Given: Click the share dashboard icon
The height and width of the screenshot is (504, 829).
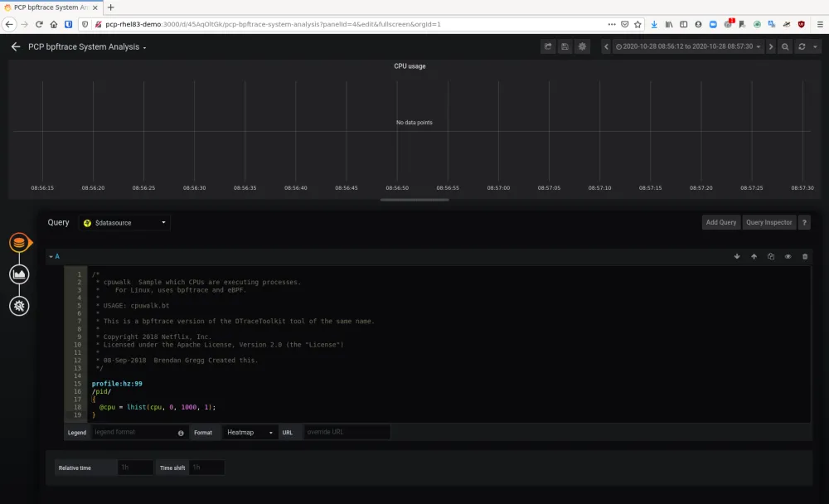Looking at the screenshot, I should click(548, 46).
